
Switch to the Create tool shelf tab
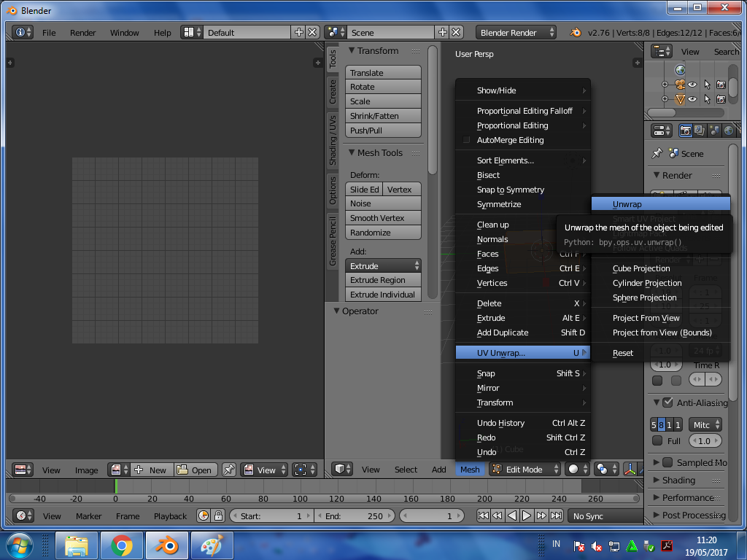click(333, 92)
